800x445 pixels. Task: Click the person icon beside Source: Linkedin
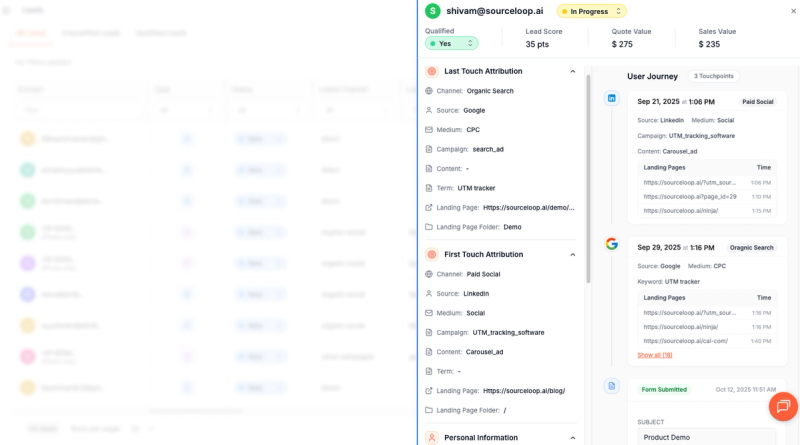pos(429,293)
